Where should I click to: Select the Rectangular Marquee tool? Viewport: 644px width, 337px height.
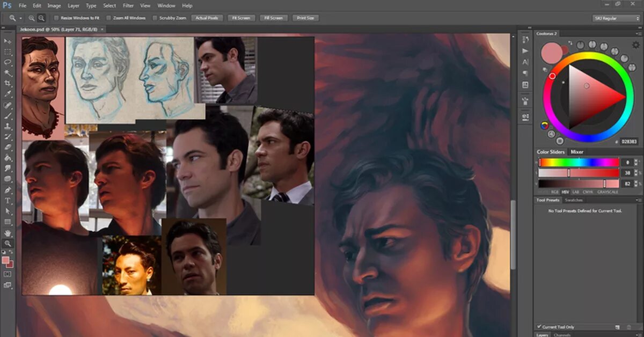pos(8,52)
